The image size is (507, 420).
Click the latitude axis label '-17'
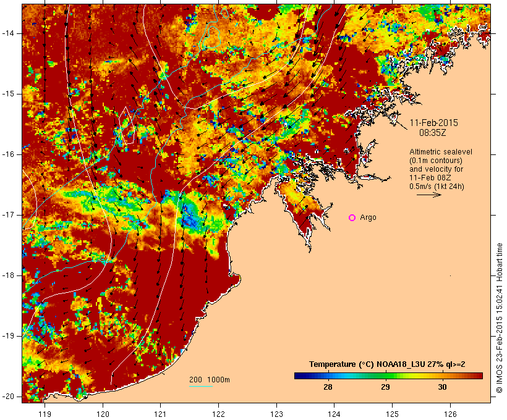point(8,215)
